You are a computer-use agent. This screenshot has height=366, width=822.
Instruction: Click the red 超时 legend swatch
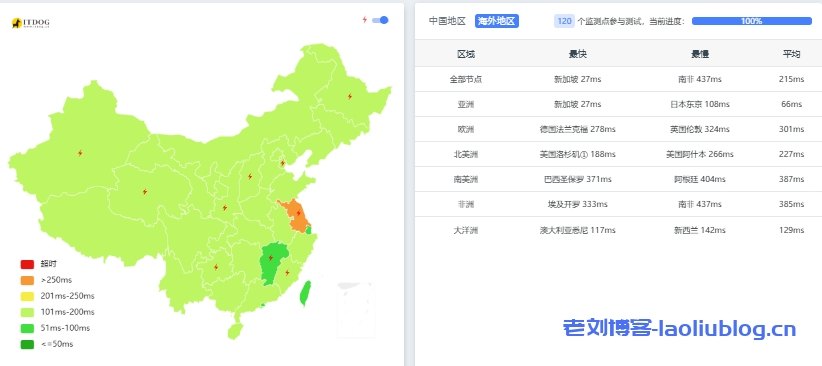click(27, 264)
